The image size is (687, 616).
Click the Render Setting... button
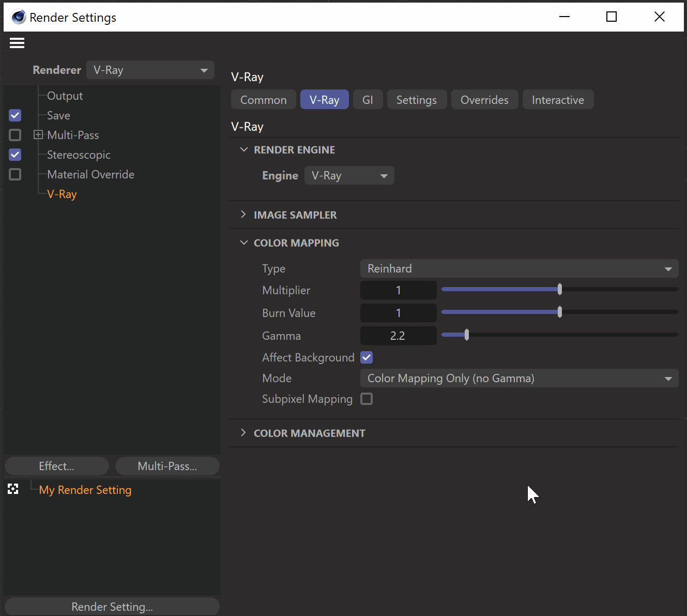click(112, 607)
